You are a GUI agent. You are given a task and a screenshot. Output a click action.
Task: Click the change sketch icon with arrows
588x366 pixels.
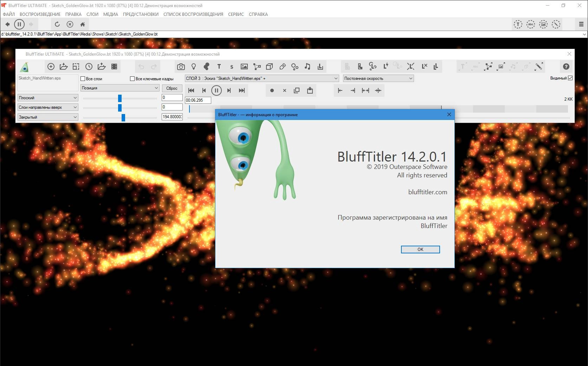click(488, 66)
